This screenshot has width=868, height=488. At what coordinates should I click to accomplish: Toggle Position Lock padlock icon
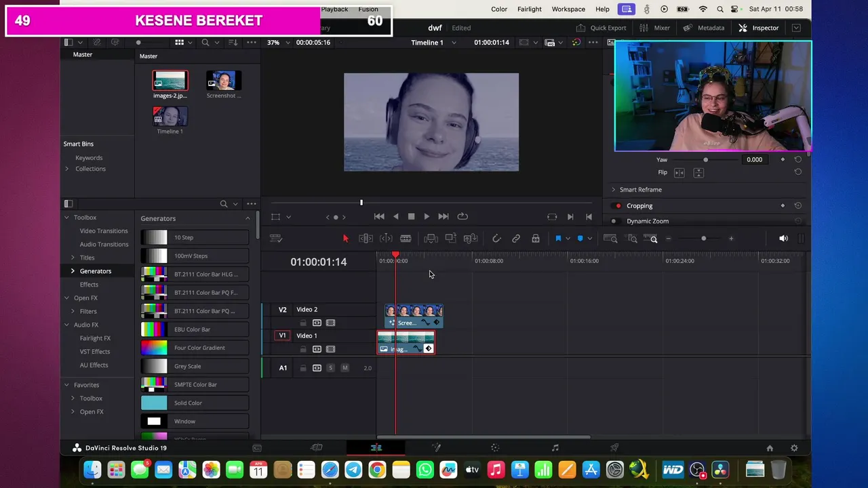click(536, 239)
